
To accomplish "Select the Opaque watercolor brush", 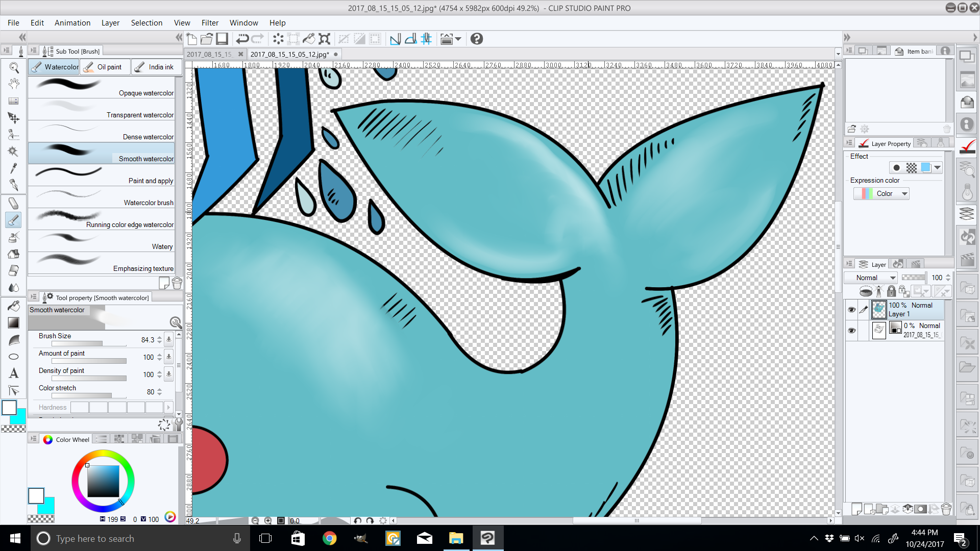I will pyautogui.click(x=102, y=87).
